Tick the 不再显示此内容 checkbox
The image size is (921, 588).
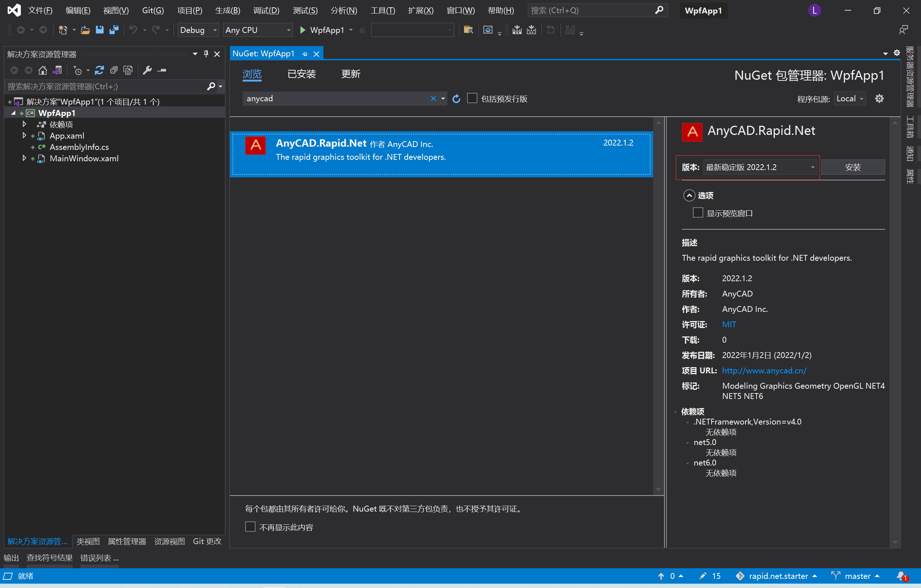pos(250,527)
